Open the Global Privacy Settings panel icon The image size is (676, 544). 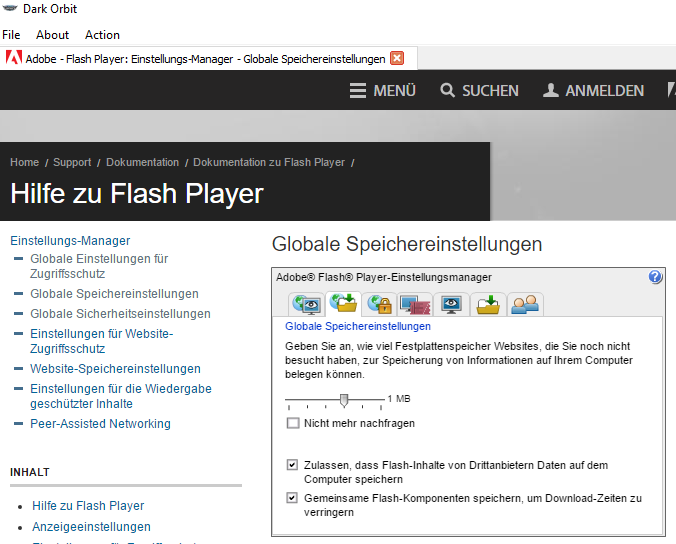(306, 304)
